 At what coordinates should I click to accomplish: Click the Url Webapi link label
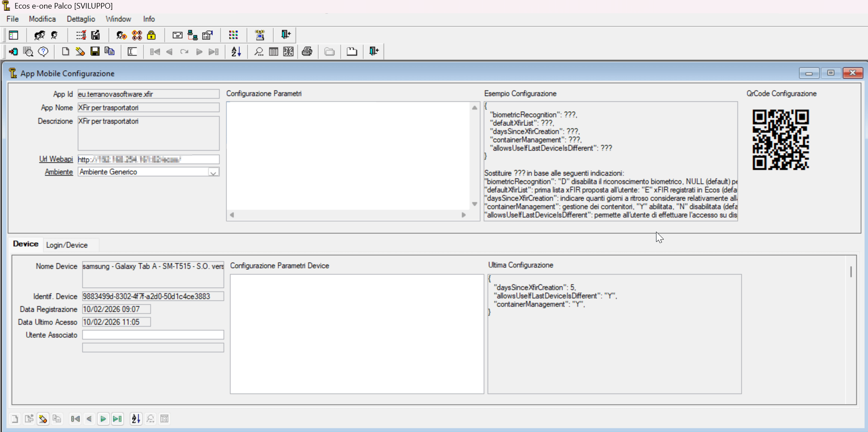point(56,159)
